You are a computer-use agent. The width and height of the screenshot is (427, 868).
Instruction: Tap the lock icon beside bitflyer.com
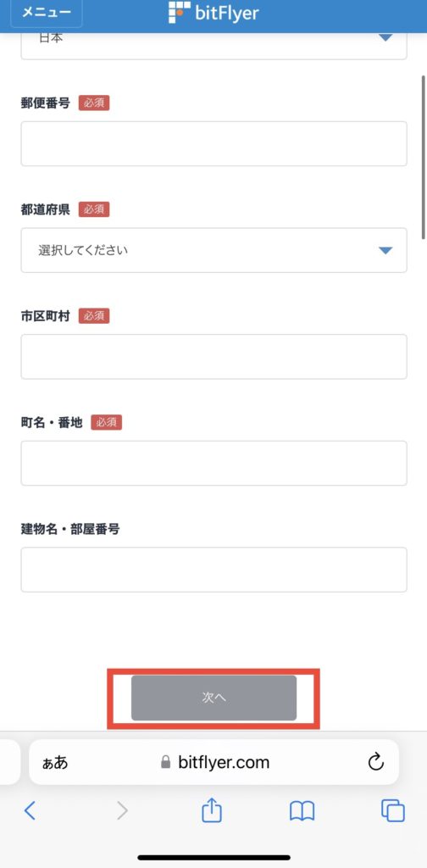point(165,762)
